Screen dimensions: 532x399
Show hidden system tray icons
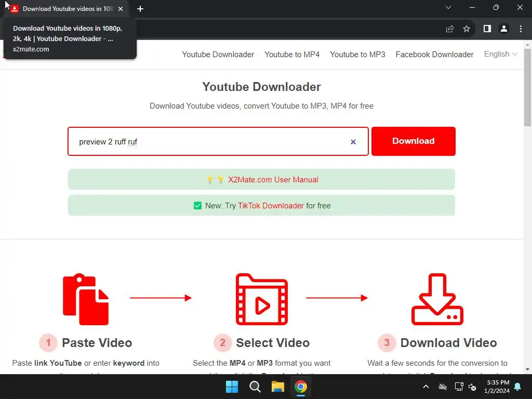pos(426,387)
